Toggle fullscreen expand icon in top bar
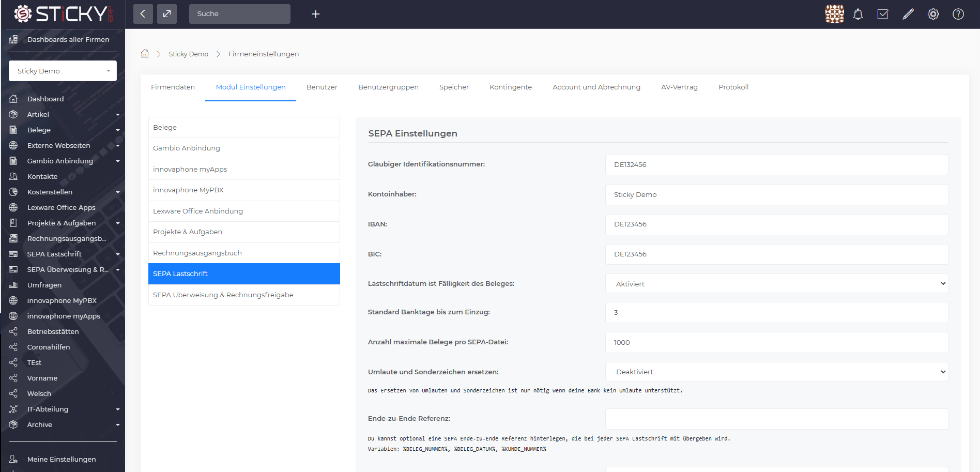This screenshot has width=980, height=472. 167,14
